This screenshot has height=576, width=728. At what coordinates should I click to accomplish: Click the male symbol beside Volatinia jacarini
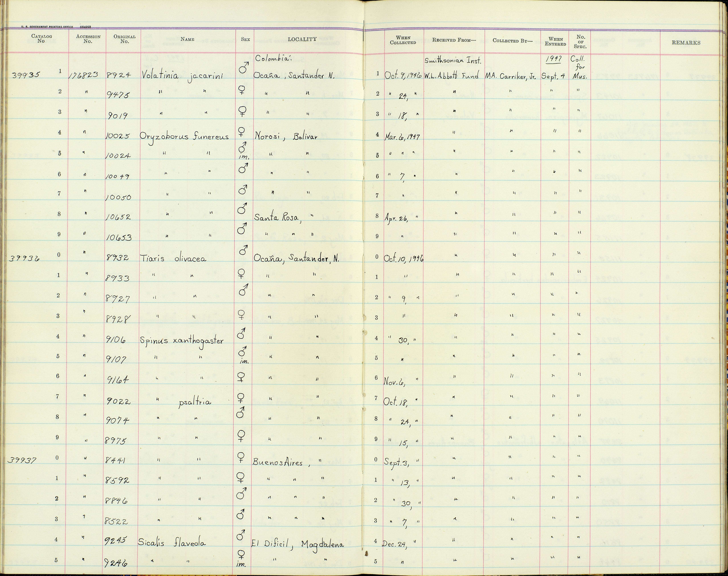(244, 68)
